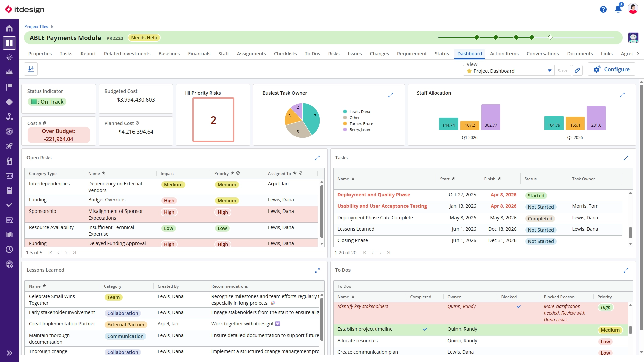Open the hierarchy org-chart sidebar icon
Image resolution: width=644 pixels, height=362 pixels.
pos(9,117)
